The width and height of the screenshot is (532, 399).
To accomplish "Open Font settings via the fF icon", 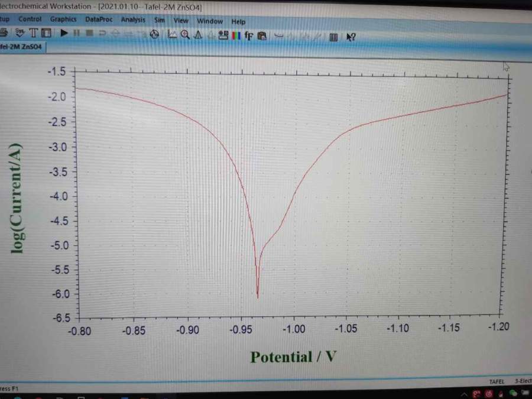I will tap(249, 35).
